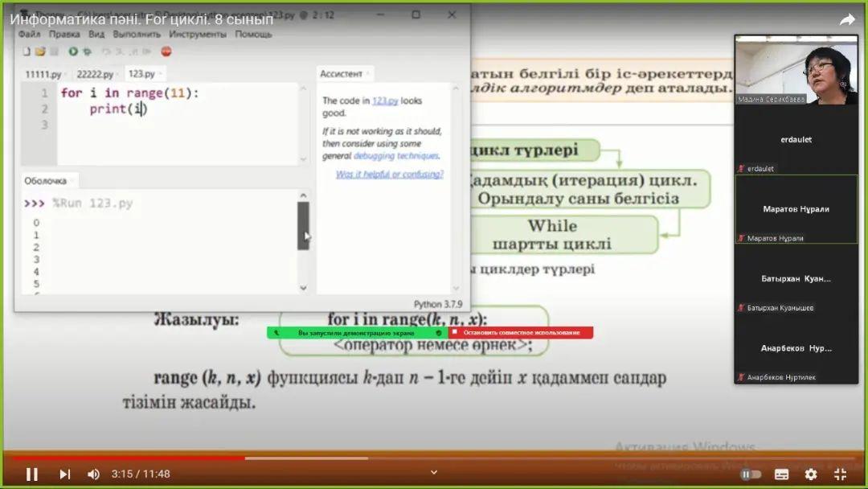This screenshot has width=868, height=489.
Task: Click muted mic icon beside Батырхан Куанышев
Action: (x=741, y=308)
